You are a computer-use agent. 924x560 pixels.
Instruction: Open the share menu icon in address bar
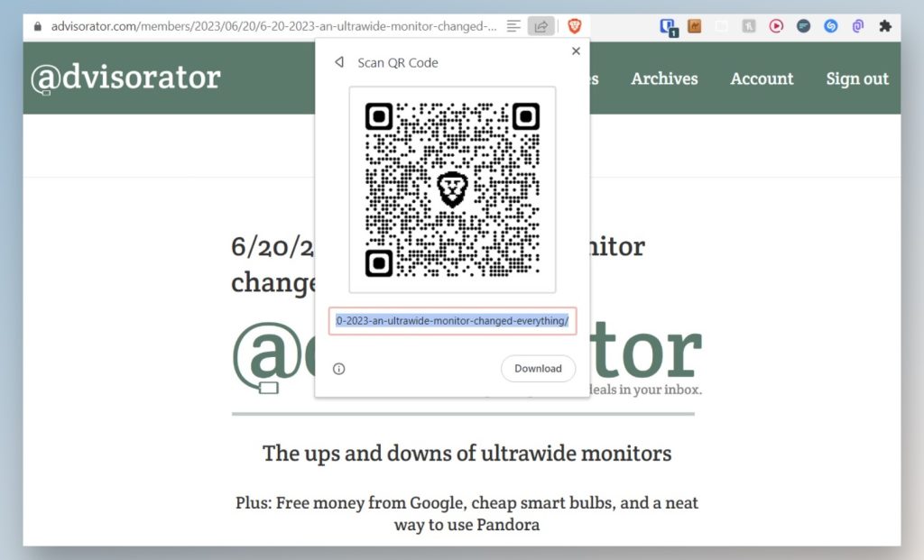click(541, 26)
